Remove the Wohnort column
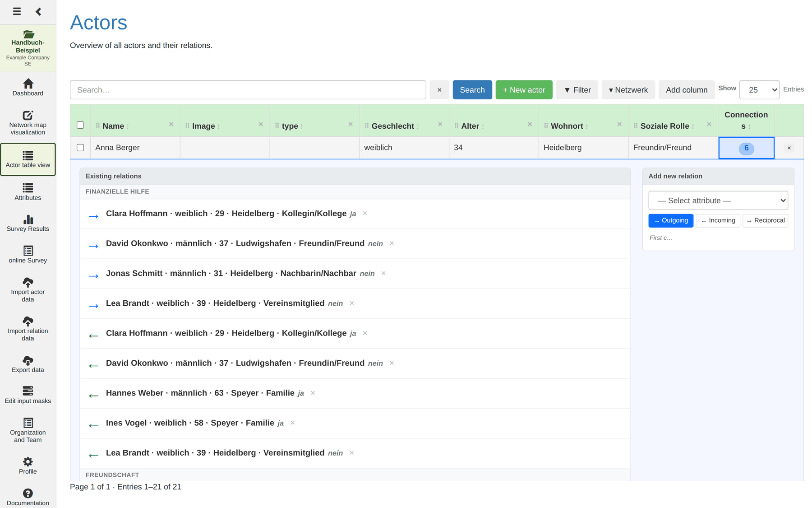Viewport: 812px width, 508px height. (x=619, y=124)
